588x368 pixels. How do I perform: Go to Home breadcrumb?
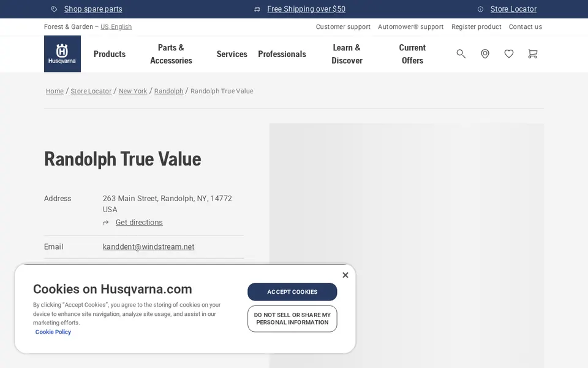(55, 91)
